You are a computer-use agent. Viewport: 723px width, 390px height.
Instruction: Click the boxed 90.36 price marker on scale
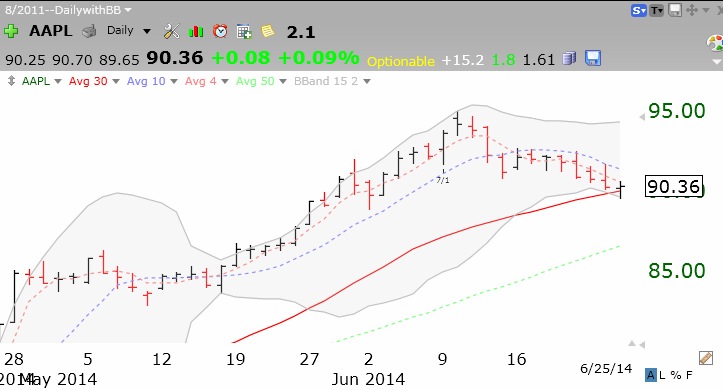pos(674,187)
